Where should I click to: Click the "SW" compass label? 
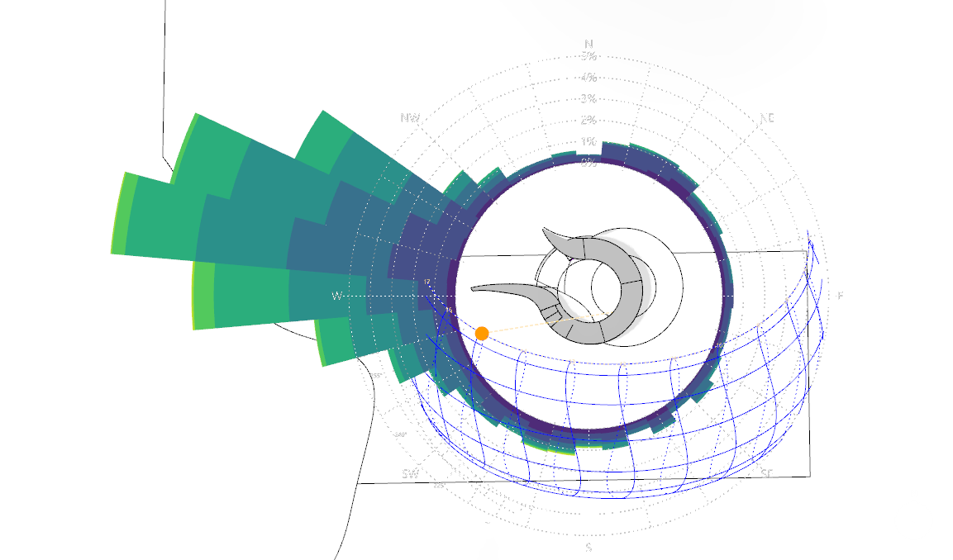410,474
